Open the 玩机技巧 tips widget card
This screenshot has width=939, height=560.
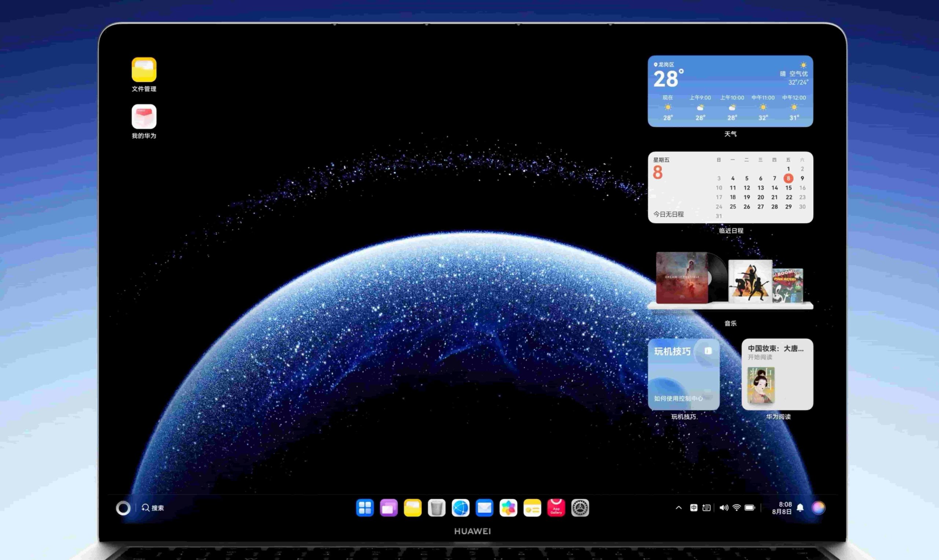[683, 374]
